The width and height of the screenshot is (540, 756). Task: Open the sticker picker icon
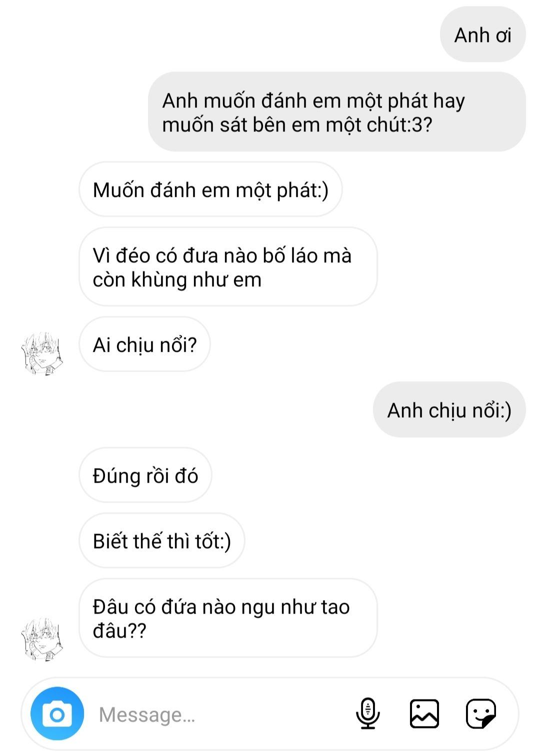click(480, 714)
